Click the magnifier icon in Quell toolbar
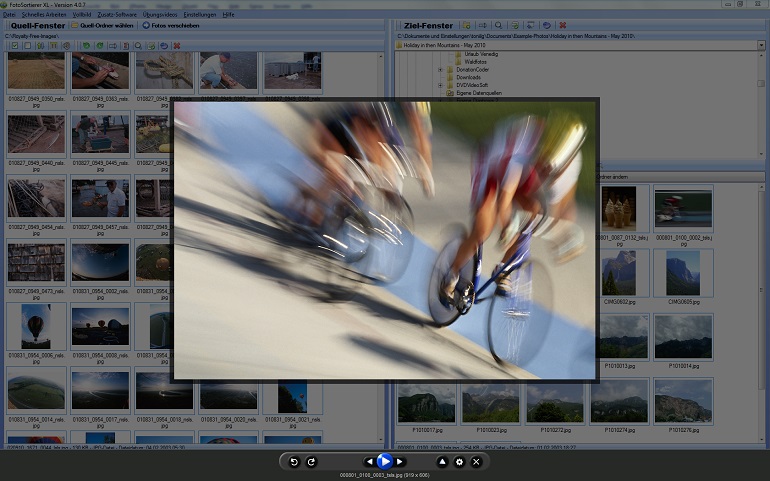 click(x=138, y=46)
